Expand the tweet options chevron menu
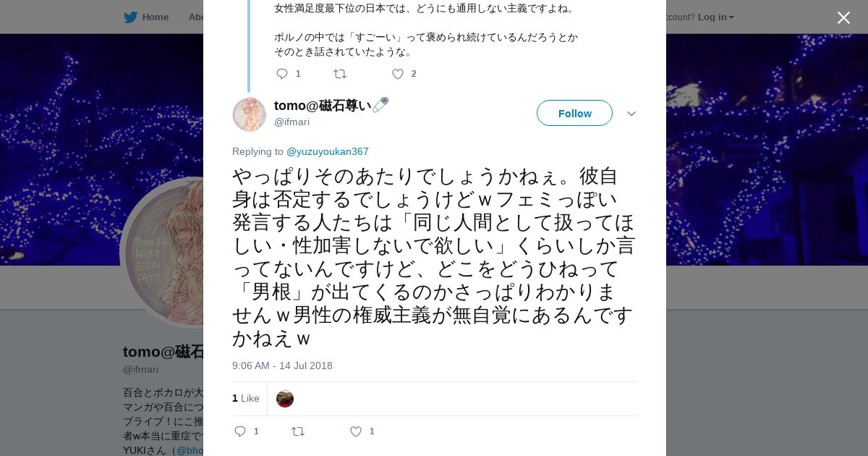The width and height of the screenshot is (868, 456). pyautogui.click(x=631, y=114)
